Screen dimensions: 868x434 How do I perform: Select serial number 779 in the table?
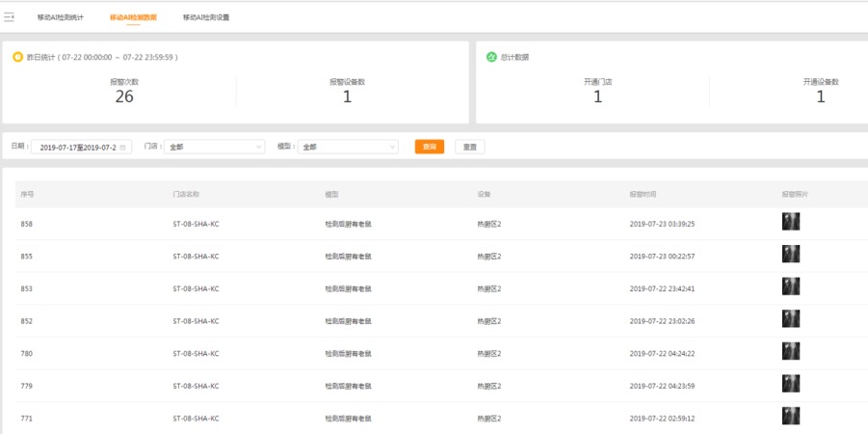click(27, 386)
